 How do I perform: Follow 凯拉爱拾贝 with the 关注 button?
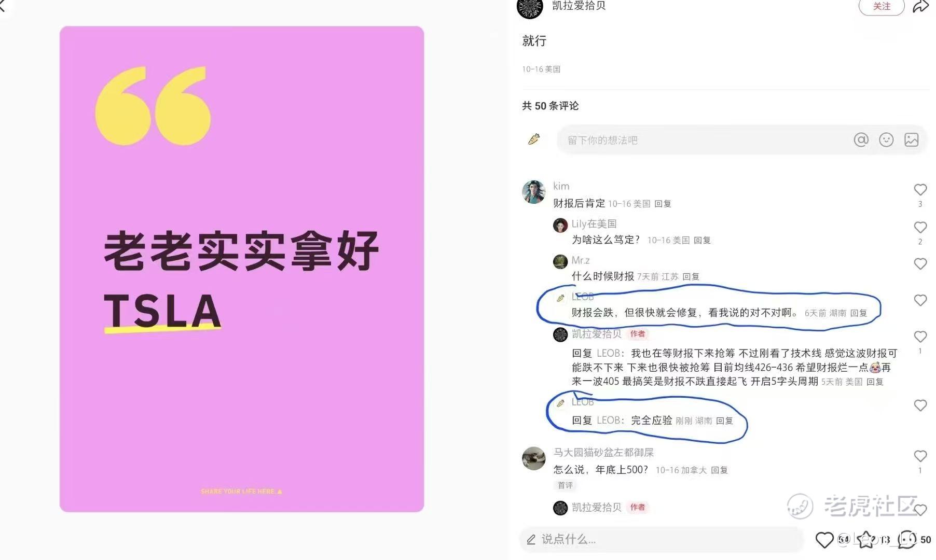pyautogui.click(x=882, y=6)
